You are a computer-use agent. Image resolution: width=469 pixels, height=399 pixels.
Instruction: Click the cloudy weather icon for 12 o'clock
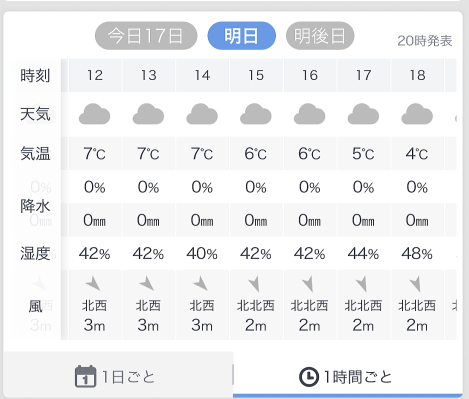tap(94, 114)
